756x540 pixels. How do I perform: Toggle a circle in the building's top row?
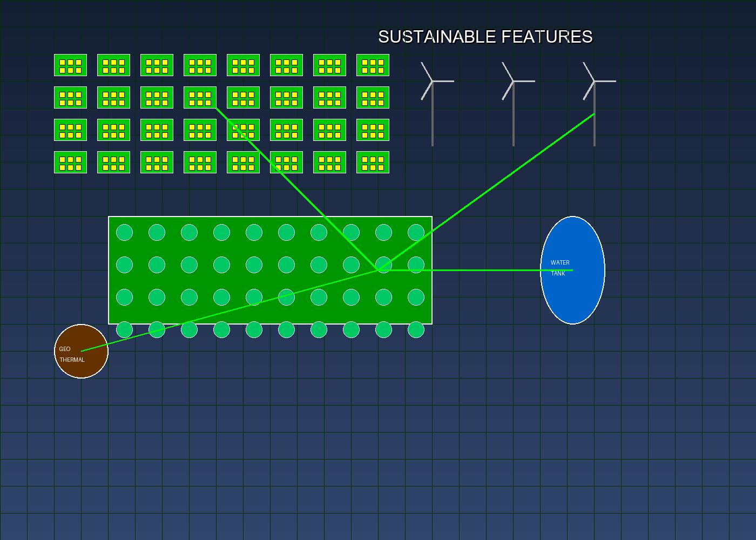(157, 232)
